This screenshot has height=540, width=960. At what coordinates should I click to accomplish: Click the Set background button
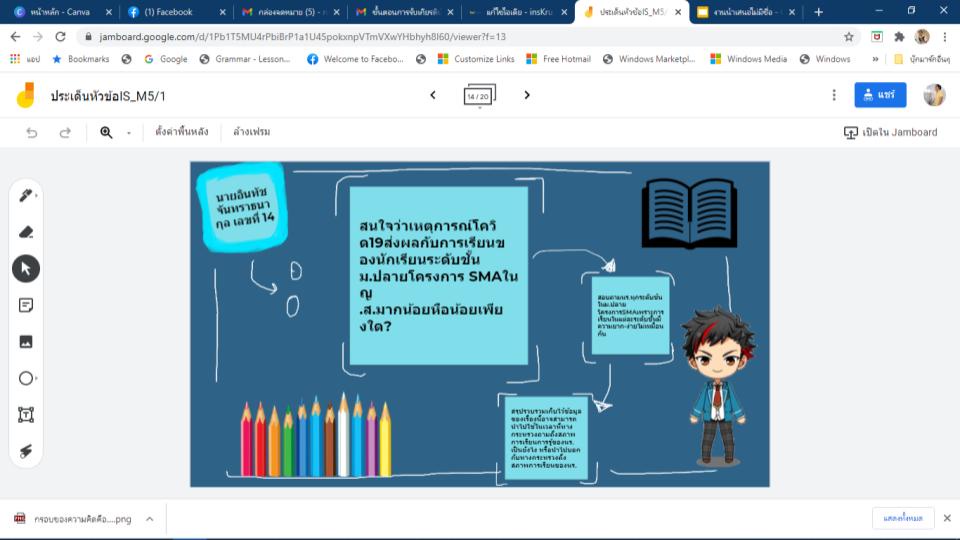(182, 132)
